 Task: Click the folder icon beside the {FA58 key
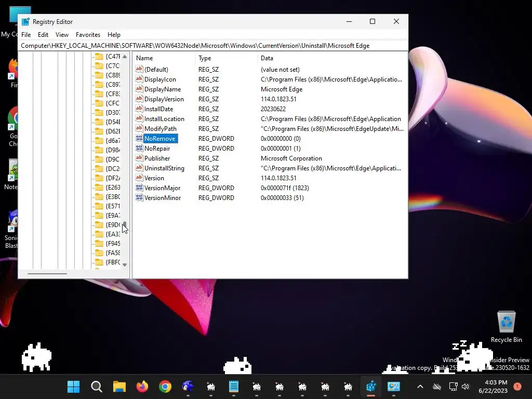[x=99, y=253]
